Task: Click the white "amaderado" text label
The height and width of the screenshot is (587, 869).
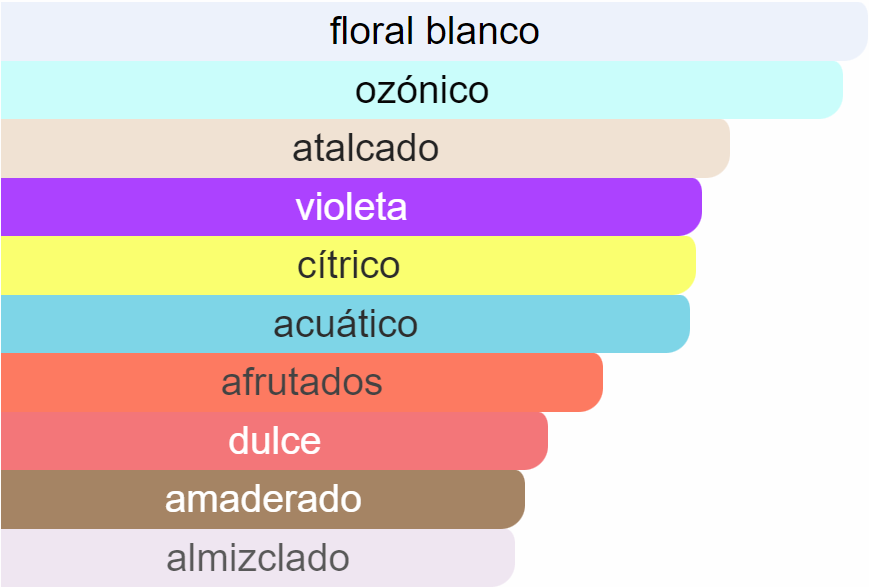Action: click(263, 499)
